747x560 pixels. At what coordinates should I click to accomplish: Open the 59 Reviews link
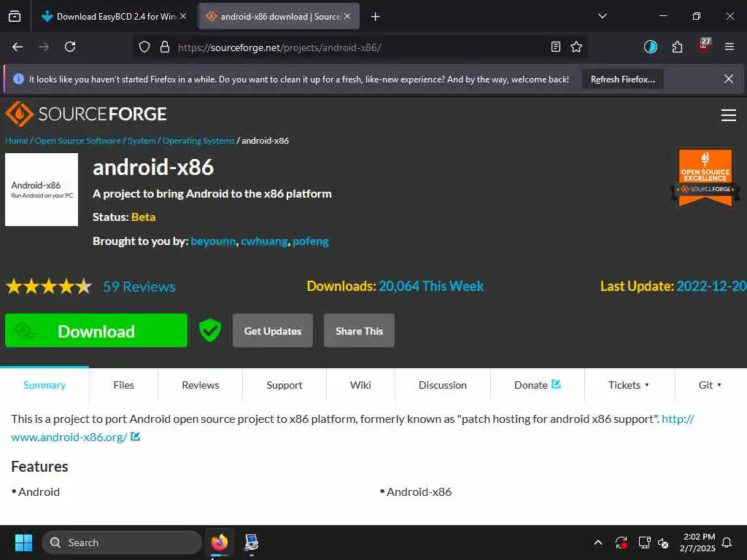point(139,286)
